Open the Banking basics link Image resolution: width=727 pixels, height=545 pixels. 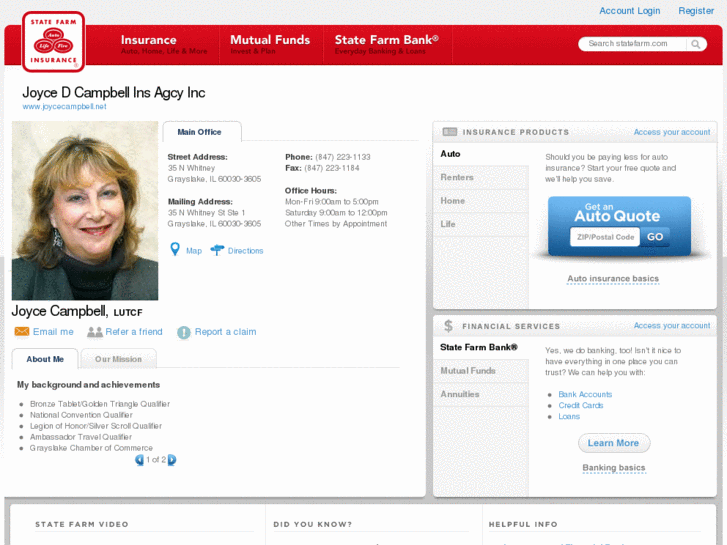pyautogui.click(x=614, y=468)
